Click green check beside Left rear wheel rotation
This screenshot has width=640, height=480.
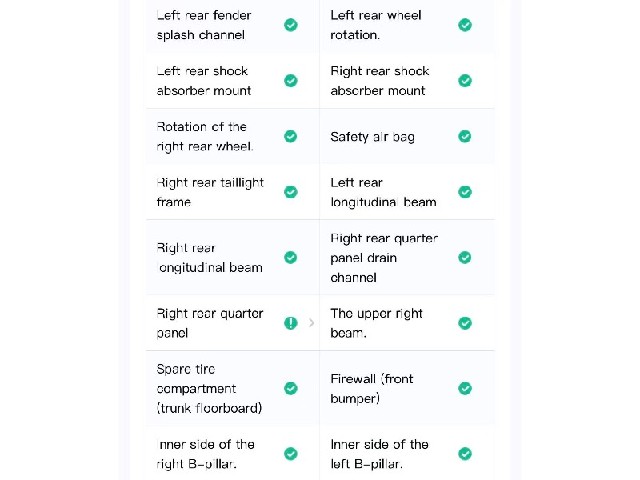click(464, 25)
